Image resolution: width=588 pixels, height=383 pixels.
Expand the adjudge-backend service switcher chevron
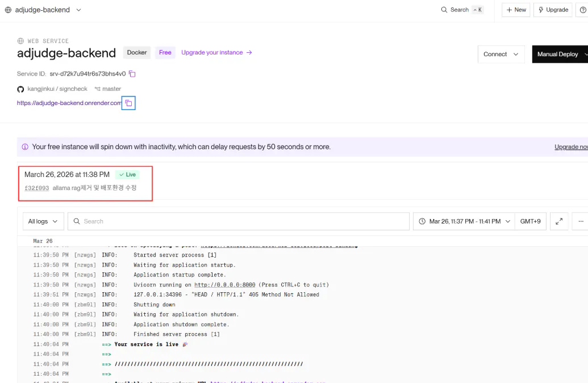coord(79,10)
